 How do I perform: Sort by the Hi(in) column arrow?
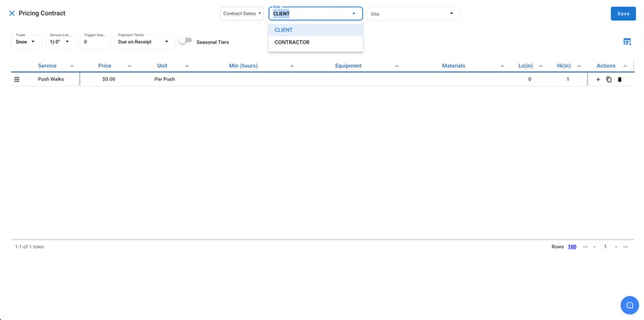[579, 66]
